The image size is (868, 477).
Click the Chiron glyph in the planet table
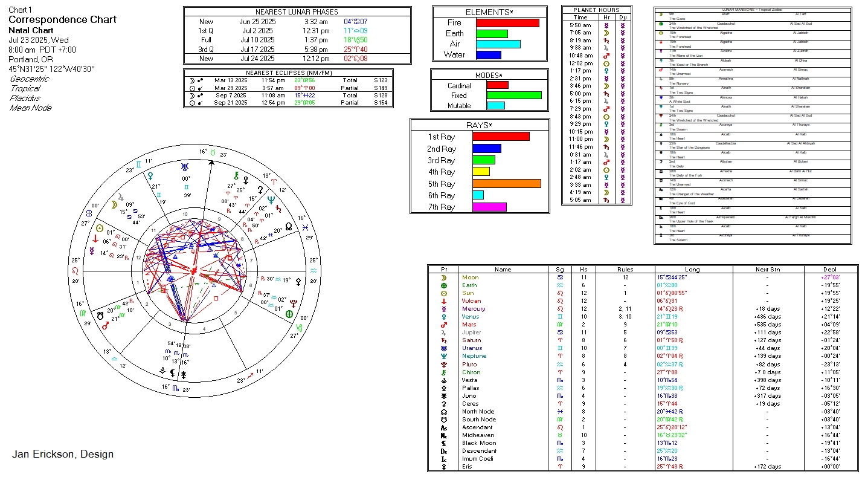pyautogui.click(x=444, y=372)
